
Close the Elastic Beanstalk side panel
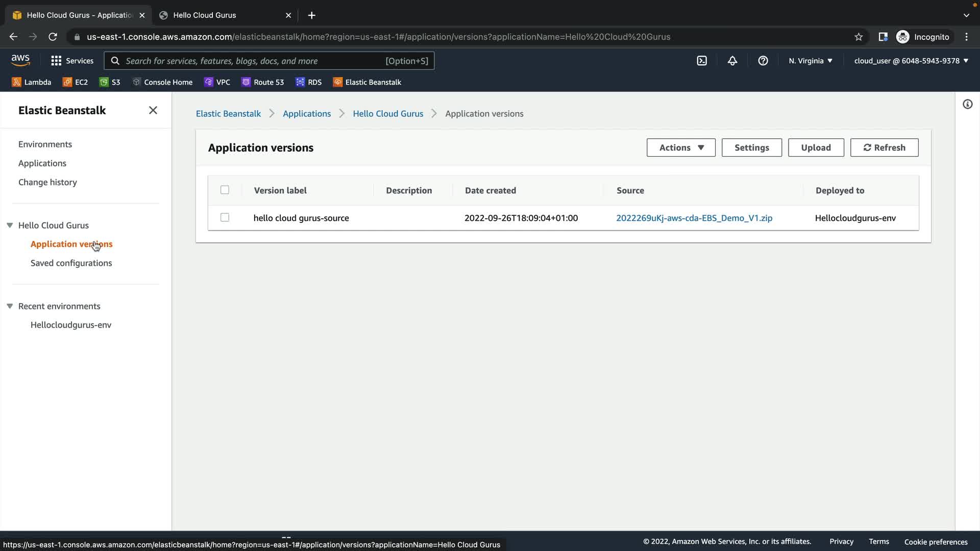click(153, 110)
